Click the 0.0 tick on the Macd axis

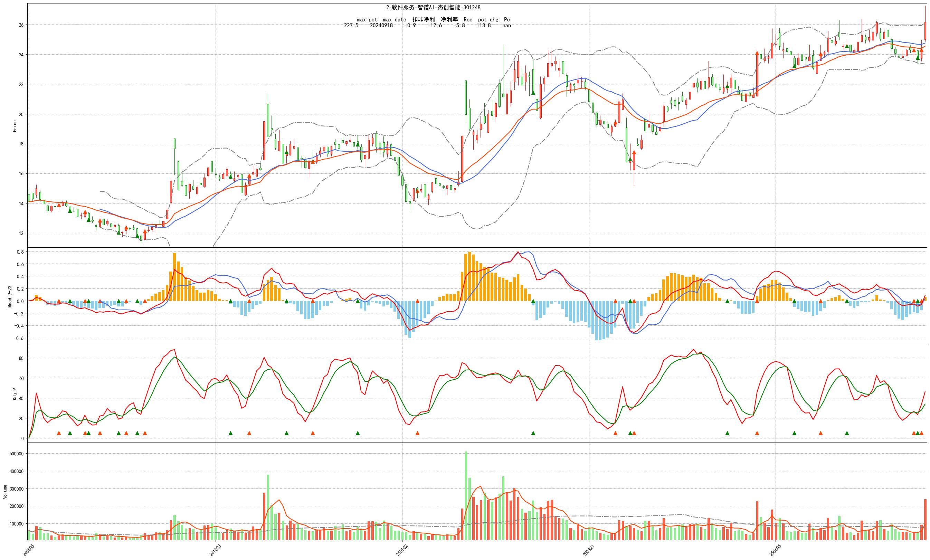point(20,301)
